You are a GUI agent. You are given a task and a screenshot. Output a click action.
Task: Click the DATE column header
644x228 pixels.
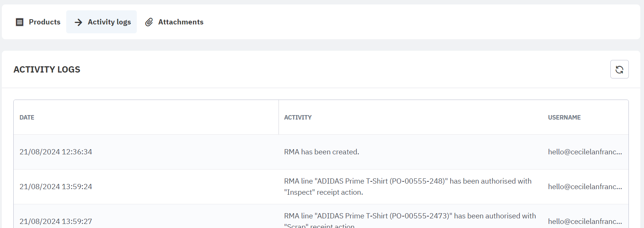pyautogui.click(x=27, y=117)
